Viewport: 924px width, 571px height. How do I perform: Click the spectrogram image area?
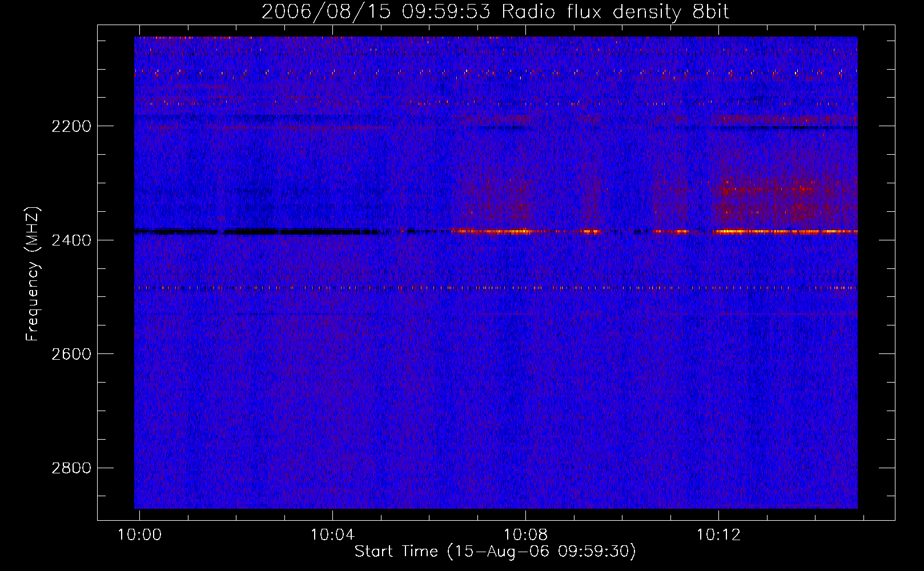[x=496, y=272]
